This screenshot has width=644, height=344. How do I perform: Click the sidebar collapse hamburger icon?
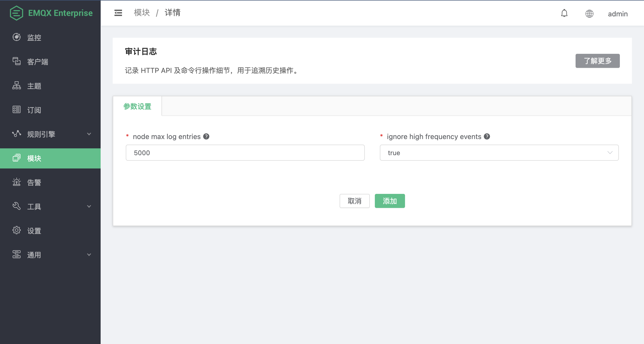coord(118,13)
